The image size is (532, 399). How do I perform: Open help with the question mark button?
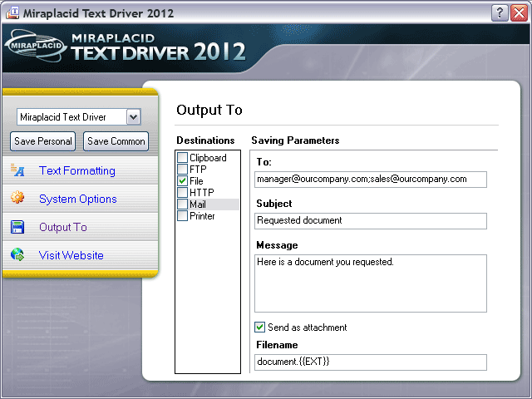click(500, 13)
